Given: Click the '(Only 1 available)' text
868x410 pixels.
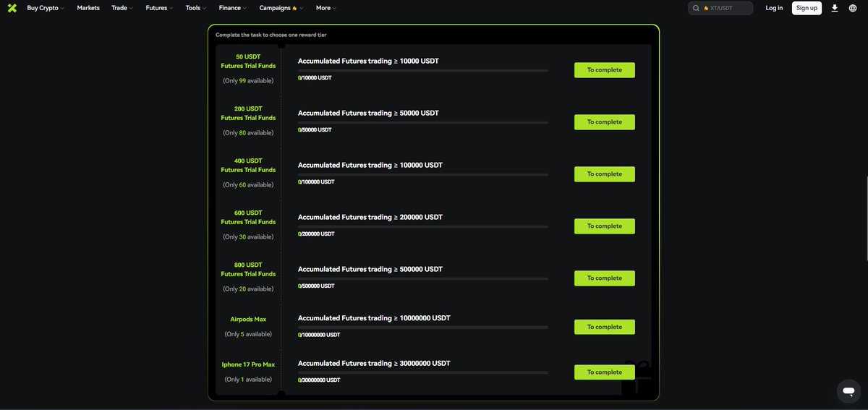Looking at the screenshot, I should pyautogui.click(x=248, y=380).
